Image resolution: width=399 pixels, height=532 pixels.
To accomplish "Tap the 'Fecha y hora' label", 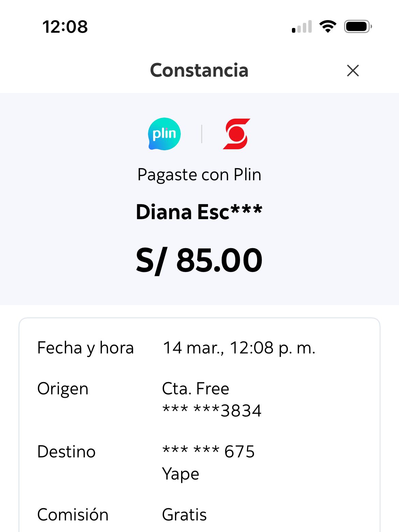I will tap(85, 348).
